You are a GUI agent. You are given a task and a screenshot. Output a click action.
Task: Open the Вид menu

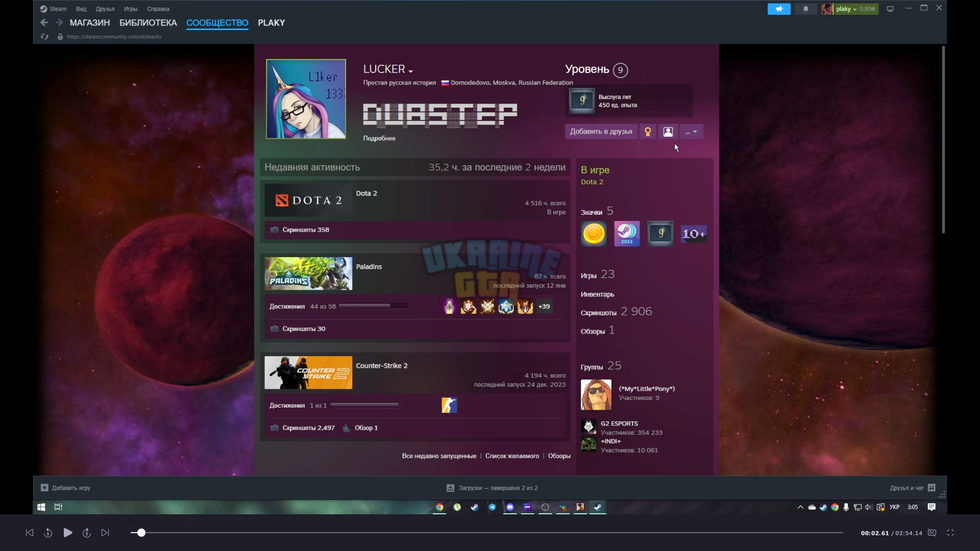click(81, 9)
